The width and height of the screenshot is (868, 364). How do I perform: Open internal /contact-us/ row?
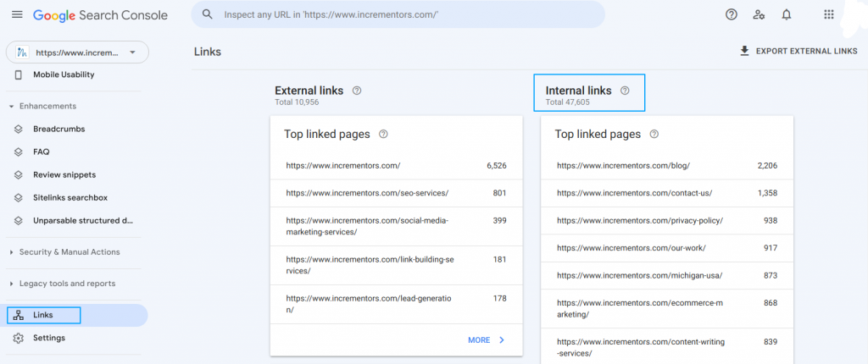[x=667, y=193]
